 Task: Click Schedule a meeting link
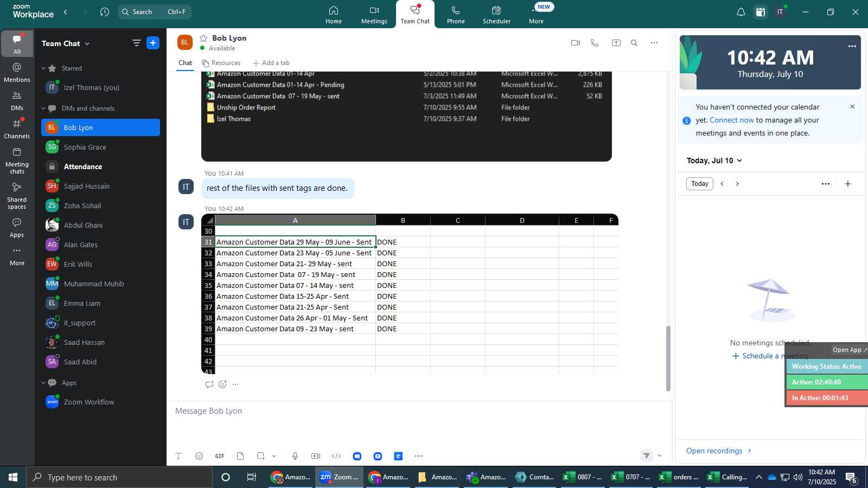click(770, 356)
